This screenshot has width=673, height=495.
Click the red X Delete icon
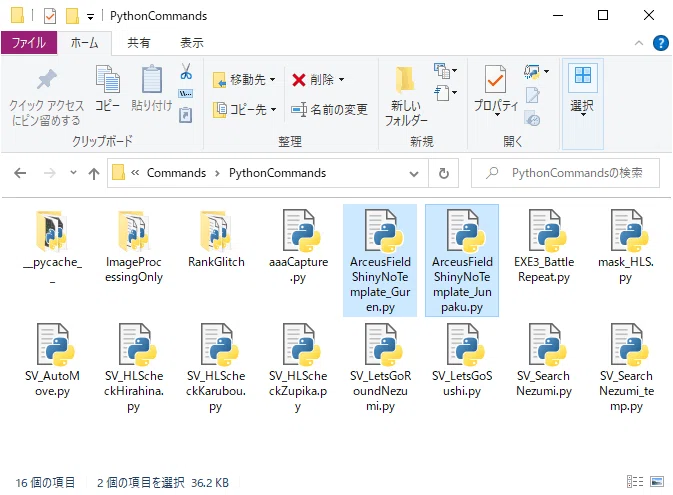(299, 79)
